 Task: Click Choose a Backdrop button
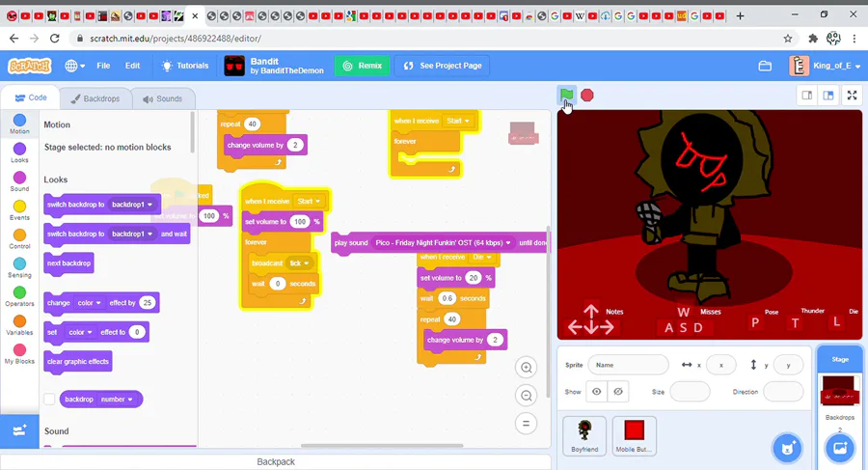(x=840, y=448)
